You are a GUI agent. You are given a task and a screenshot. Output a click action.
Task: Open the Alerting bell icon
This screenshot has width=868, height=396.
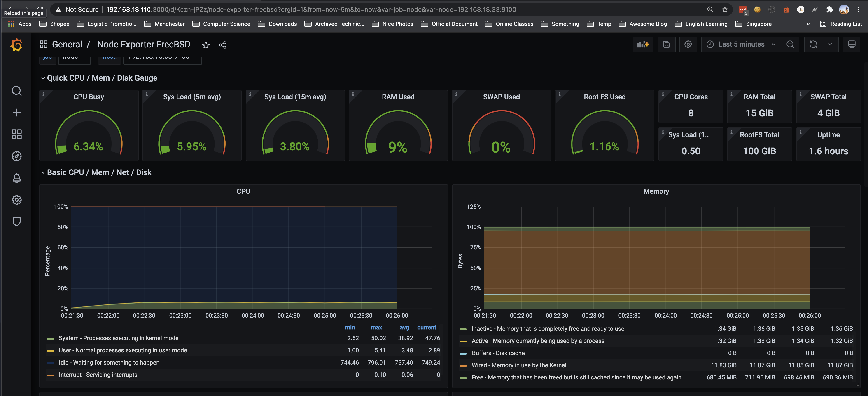[16, 178]
